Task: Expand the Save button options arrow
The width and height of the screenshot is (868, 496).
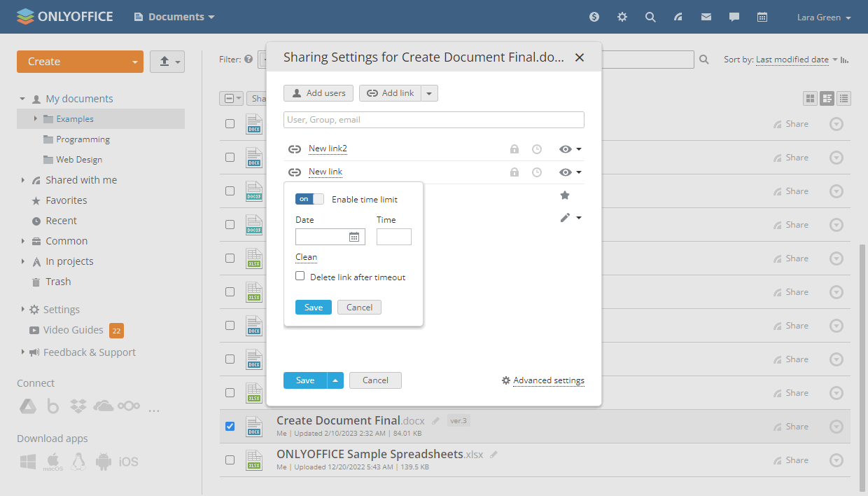Action: (x=335, y=380)
